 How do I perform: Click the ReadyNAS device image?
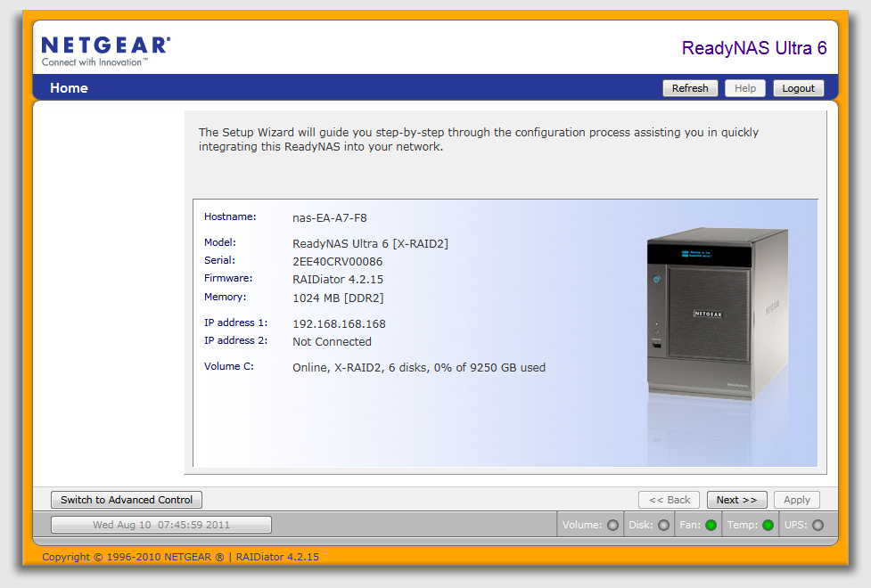point(717,314)
